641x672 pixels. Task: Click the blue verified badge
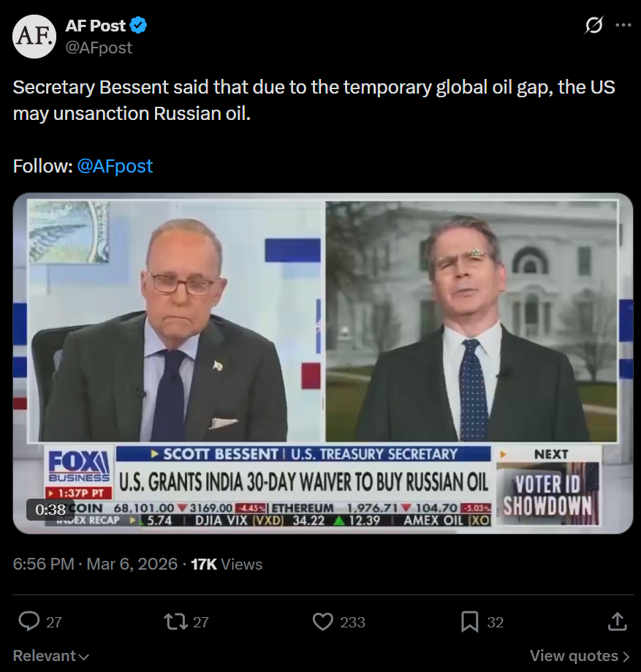pyautogui.click(x=139, y=26)
